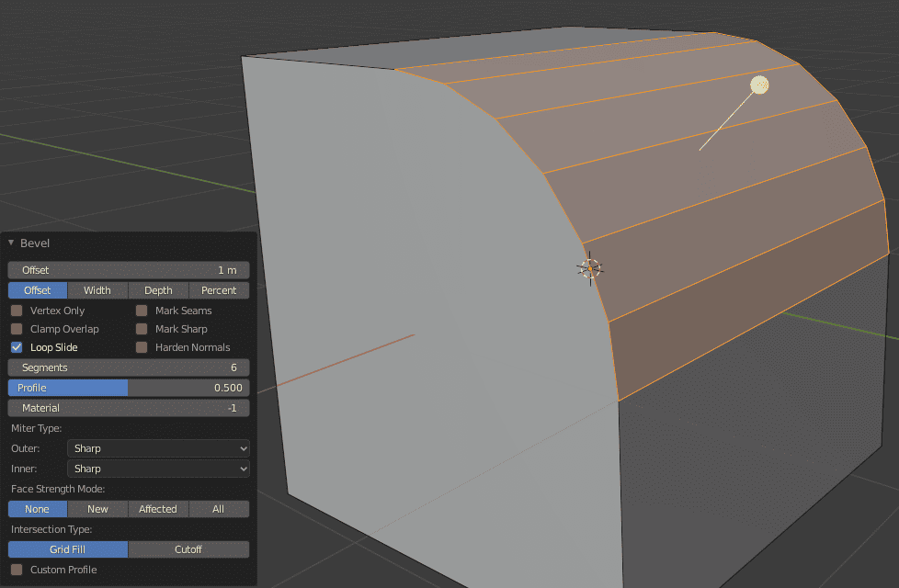Select the Offset width type

click(37, 289)
